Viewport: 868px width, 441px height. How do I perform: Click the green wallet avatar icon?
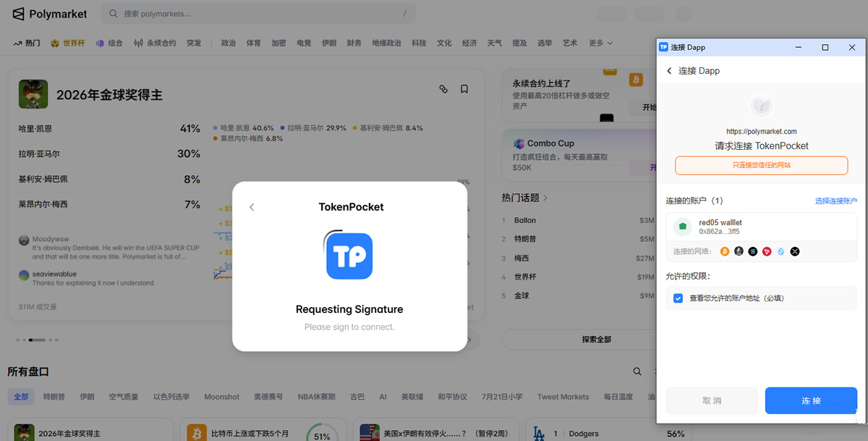[682, 227]
